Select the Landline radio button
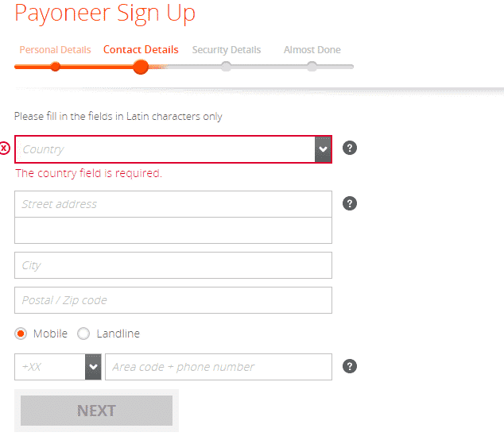Screen dimensions: 504x436 pos(83,334)
